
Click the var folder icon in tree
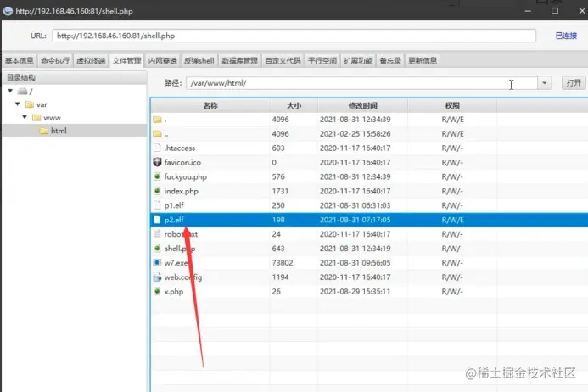coord(29,104)
